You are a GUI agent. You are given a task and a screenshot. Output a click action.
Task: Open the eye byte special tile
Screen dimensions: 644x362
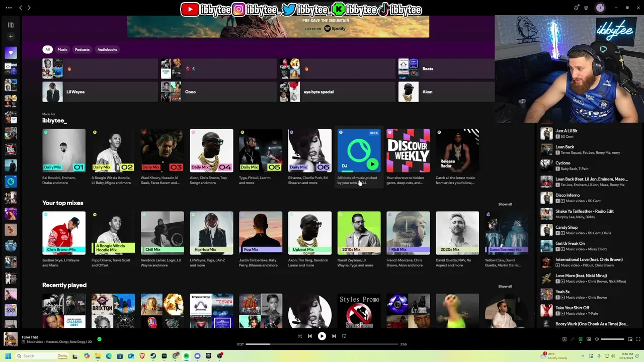pos(337,92)
